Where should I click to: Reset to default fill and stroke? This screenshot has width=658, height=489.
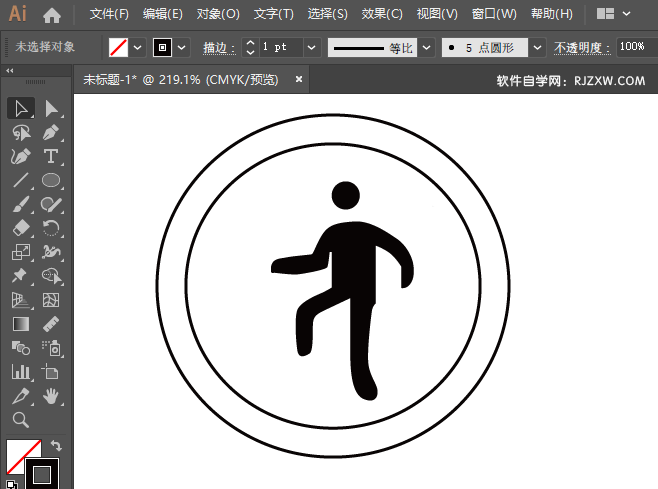[12, 484]
